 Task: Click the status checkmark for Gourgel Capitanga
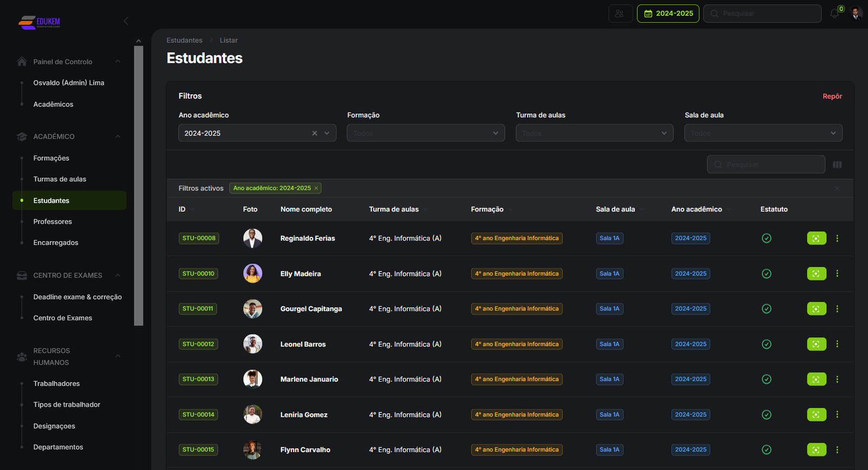coord(767,309)
